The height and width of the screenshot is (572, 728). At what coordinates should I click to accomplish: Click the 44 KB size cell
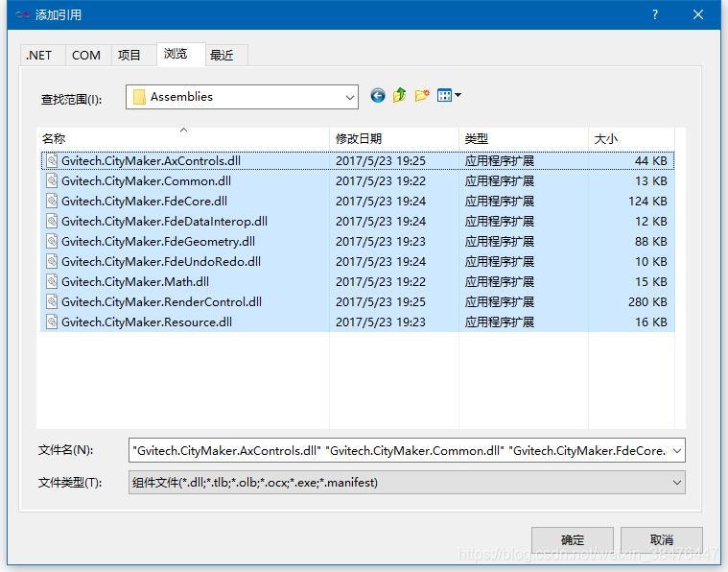pos(651,161)
